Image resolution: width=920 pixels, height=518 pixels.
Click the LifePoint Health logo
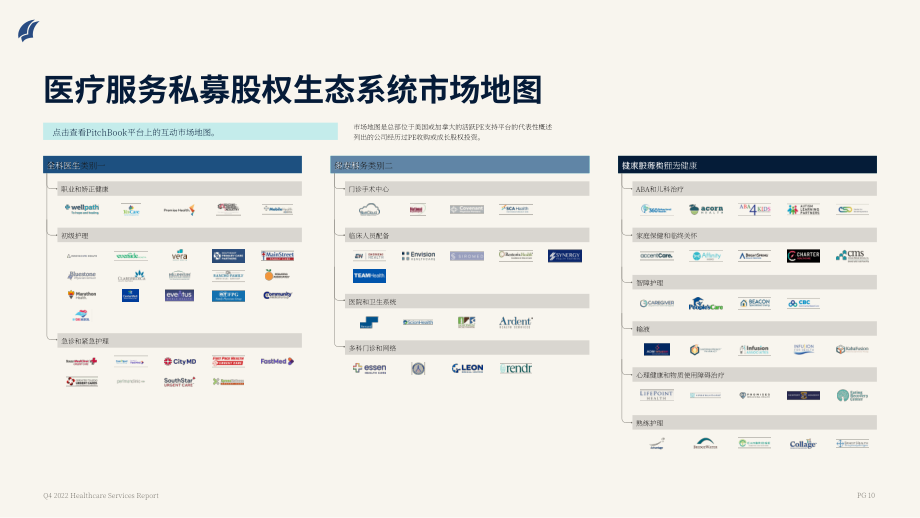click(656, 395)
